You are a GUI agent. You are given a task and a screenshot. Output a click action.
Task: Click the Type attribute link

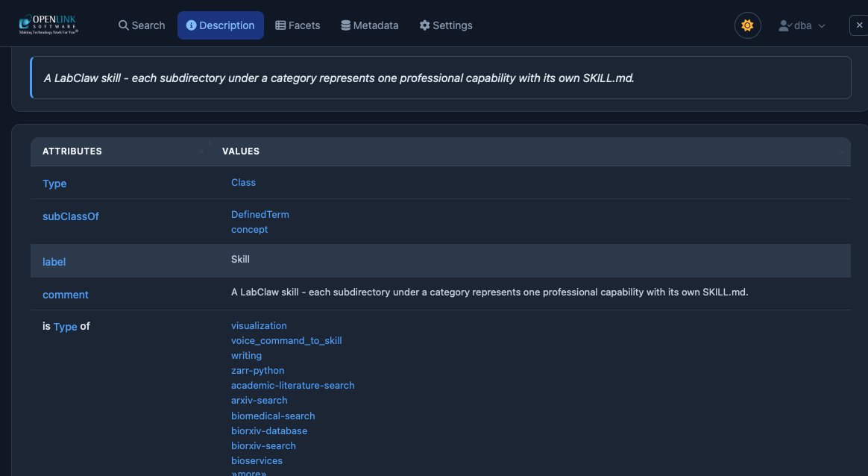coord(54,184)
